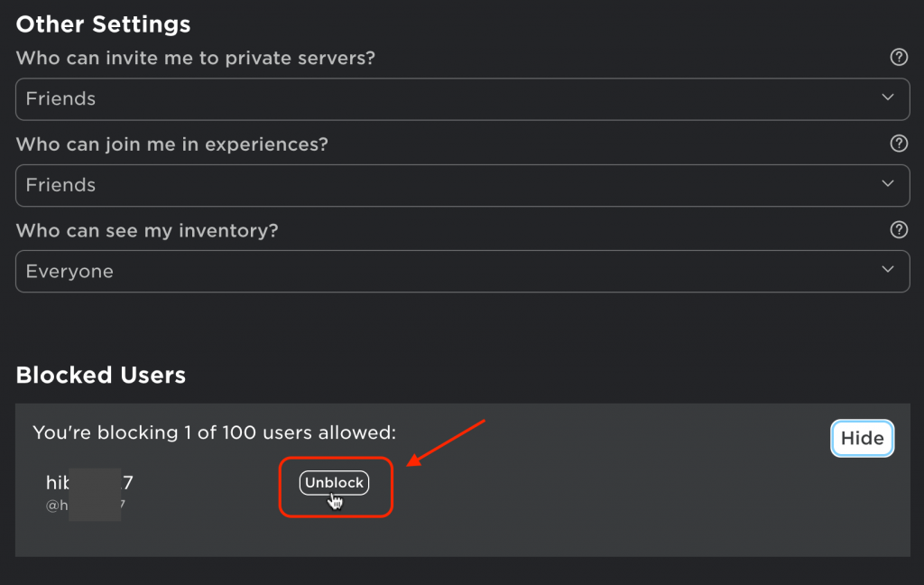Click the chevron on the inventory dropdown
Viewport: 924px width, 585px height.
tap(887, 271)
